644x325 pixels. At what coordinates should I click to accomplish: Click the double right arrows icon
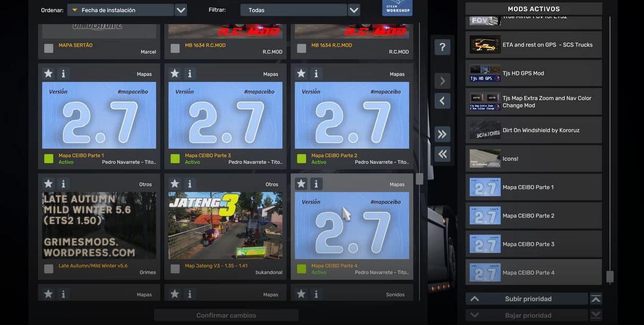pos(442,134)
